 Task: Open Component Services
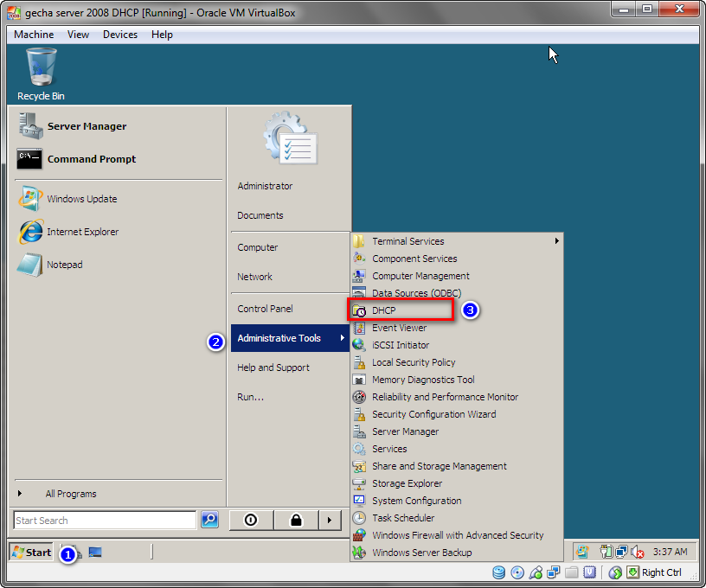coord(457,259)
